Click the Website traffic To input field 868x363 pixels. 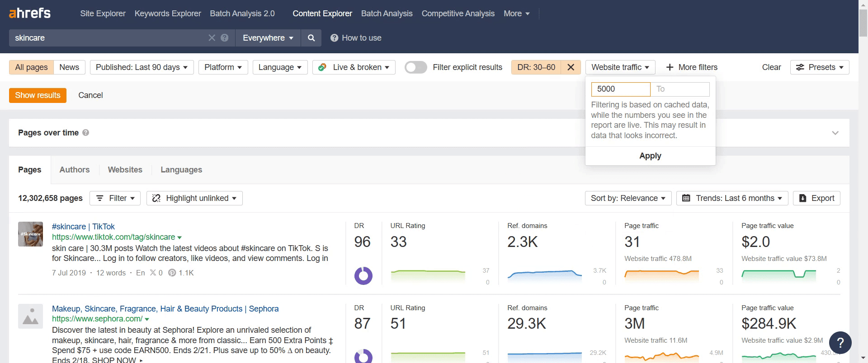pos(680,89)
